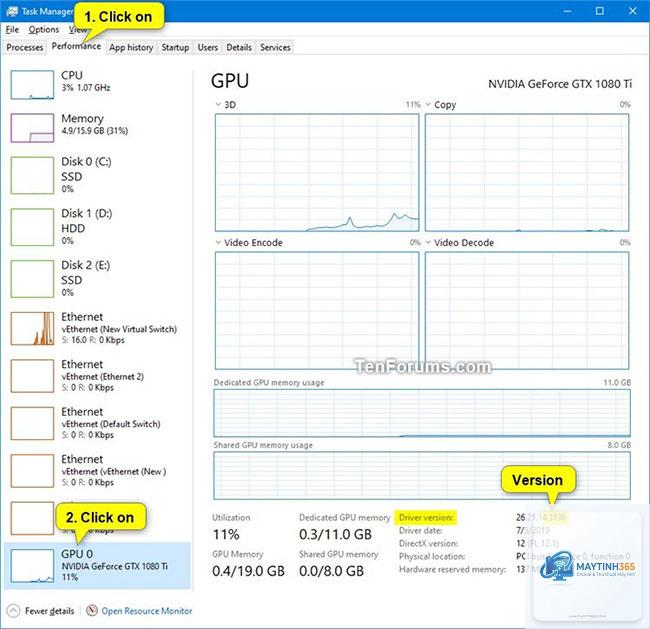Screen dimensions: 650x629
Task: Click the Task Manager title bar icon
Action: pyautogui.click(x=12, y=11)
